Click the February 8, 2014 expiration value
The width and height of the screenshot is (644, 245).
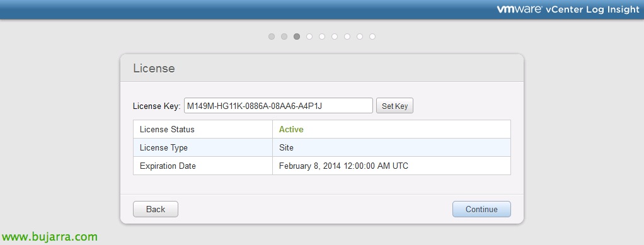pos(343,166)
